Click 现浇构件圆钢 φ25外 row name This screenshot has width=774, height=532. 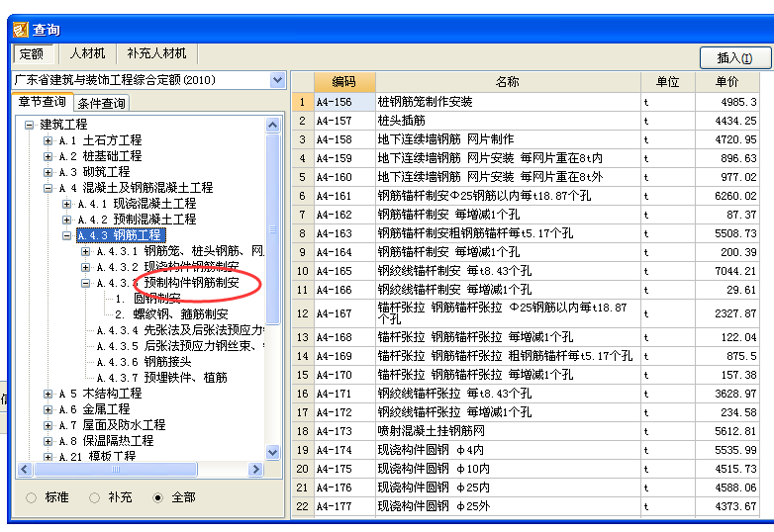point(508,506)
